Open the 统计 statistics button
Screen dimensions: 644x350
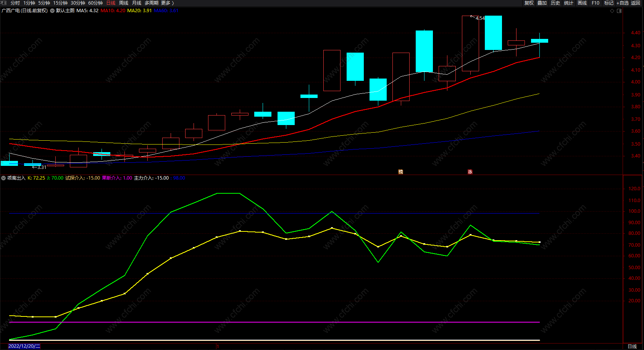point(569,3)
